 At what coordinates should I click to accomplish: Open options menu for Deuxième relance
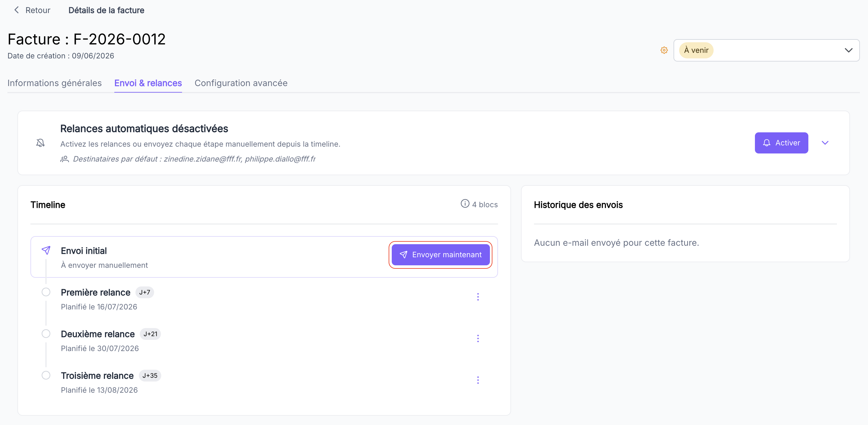click(x=477, y=338)
